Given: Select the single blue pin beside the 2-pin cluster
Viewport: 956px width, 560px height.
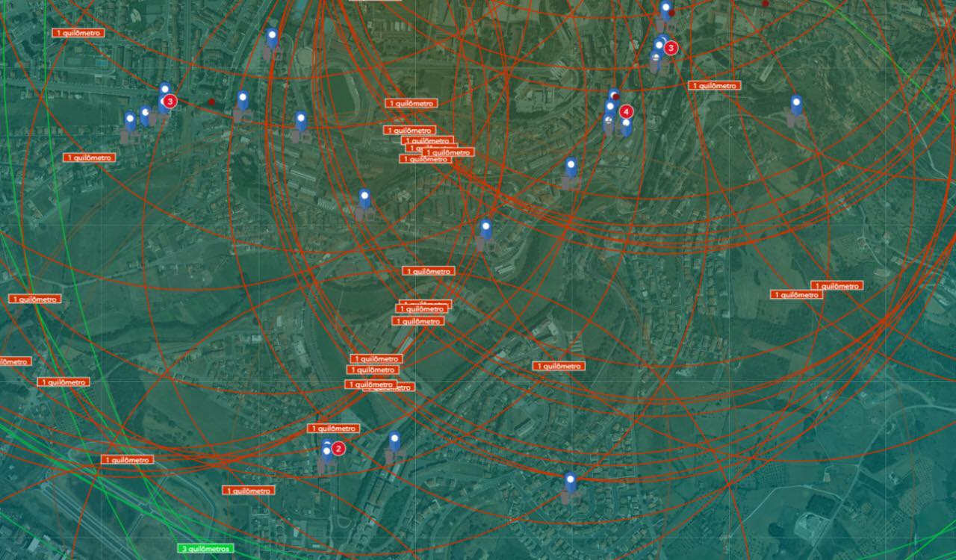Looking at the screenshot, I should tap(394, 441).
